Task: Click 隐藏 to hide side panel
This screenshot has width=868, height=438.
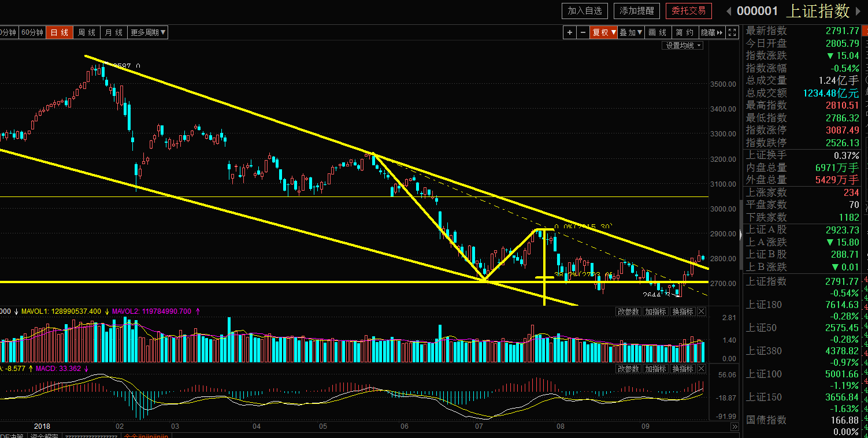Action: [712, 32]
